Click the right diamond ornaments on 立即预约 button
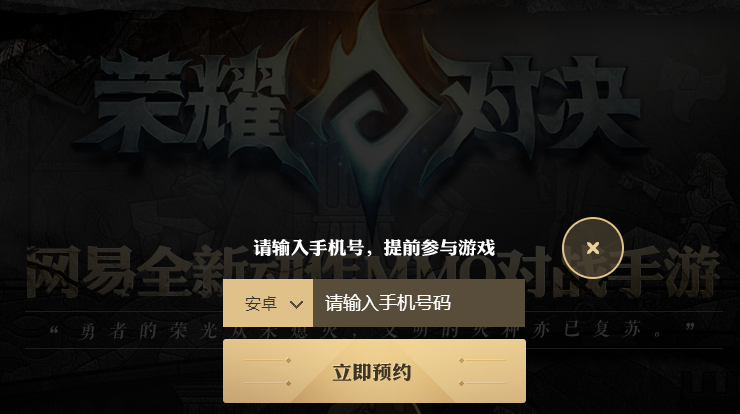 [482, 372]
